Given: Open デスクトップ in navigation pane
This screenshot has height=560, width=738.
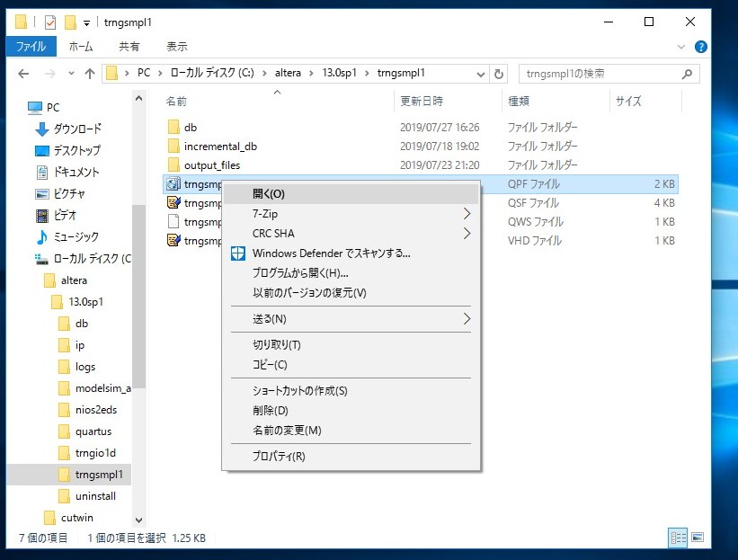Looking at the screenshot, I should [x=68, y=150].
